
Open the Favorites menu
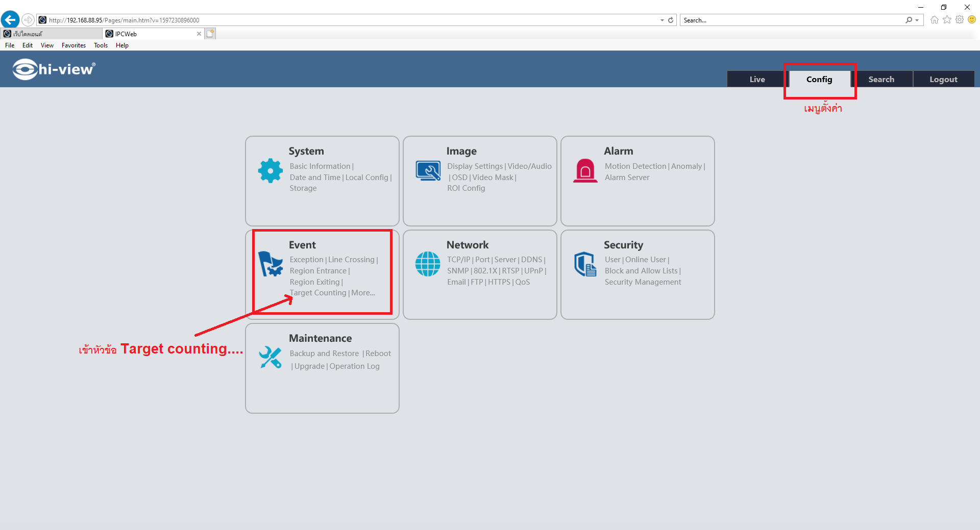point(73,45)
